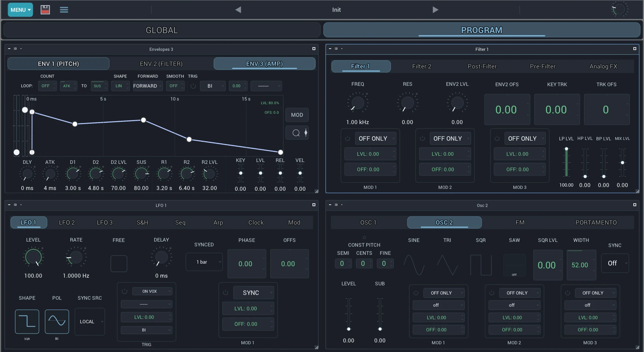Viewport: 644px width, 352px height.
Task: Click the LFO RATE knob
Action: click(x=76, y=257)
